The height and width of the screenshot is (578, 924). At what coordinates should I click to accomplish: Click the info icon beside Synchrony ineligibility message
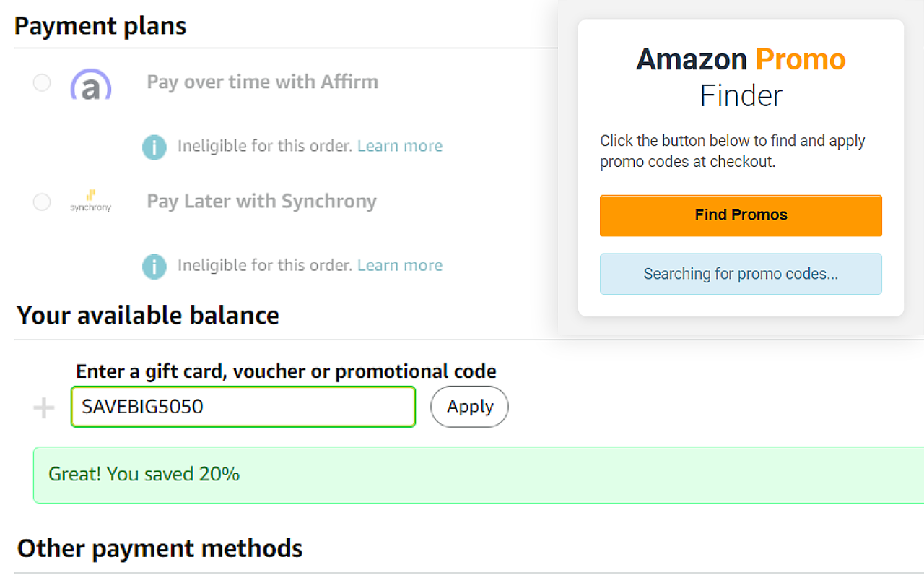tap(154, 266)
